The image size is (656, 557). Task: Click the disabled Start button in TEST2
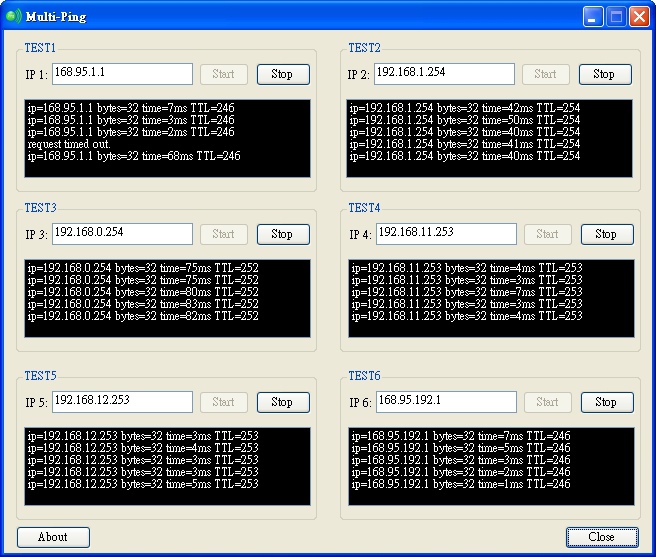[x=546, y=74]
